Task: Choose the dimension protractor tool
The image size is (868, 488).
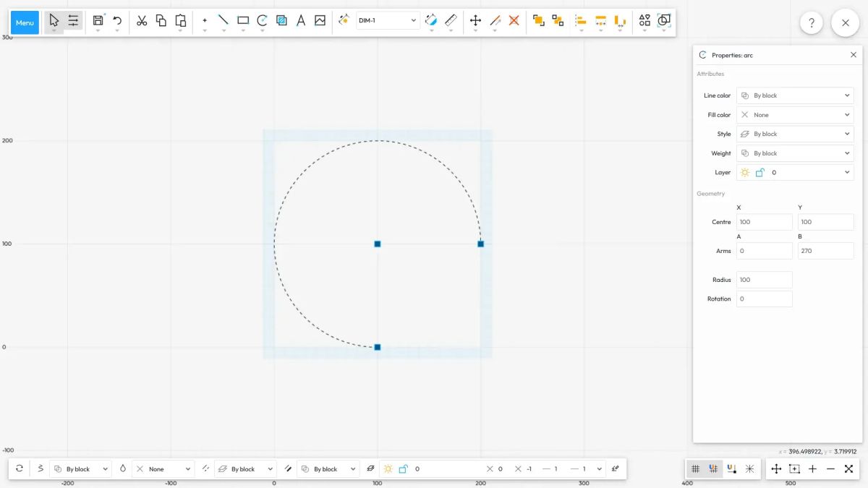Action: point(431,20)
